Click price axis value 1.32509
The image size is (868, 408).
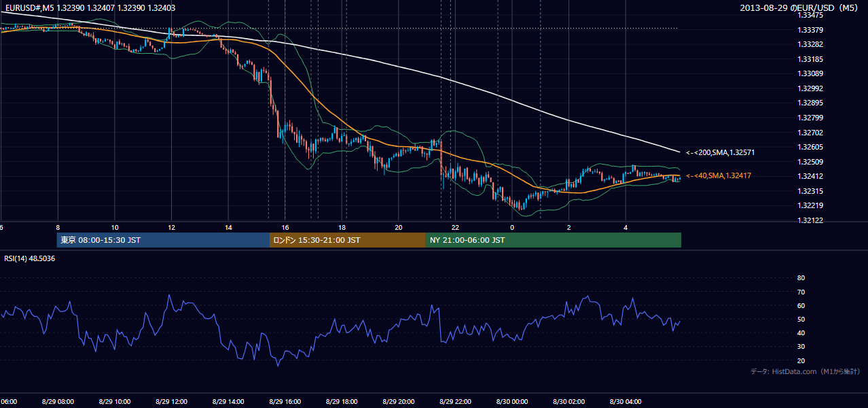click(x=810, y=162)
